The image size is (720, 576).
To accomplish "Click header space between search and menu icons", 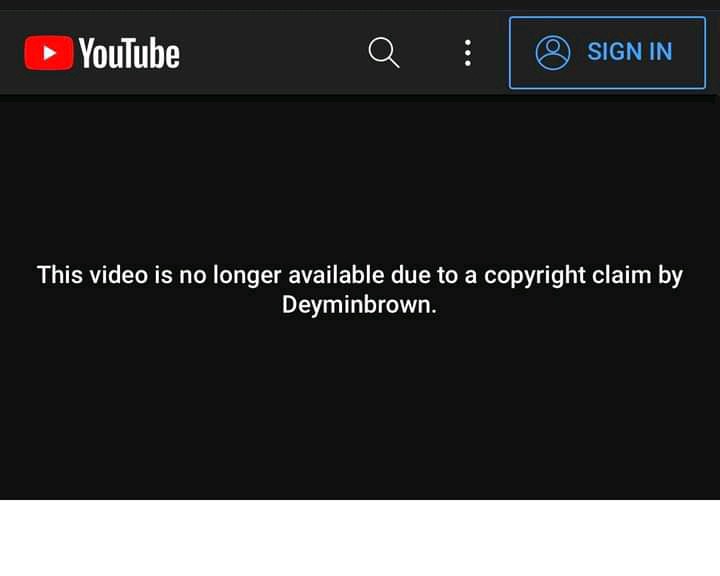I will point(432,53).
